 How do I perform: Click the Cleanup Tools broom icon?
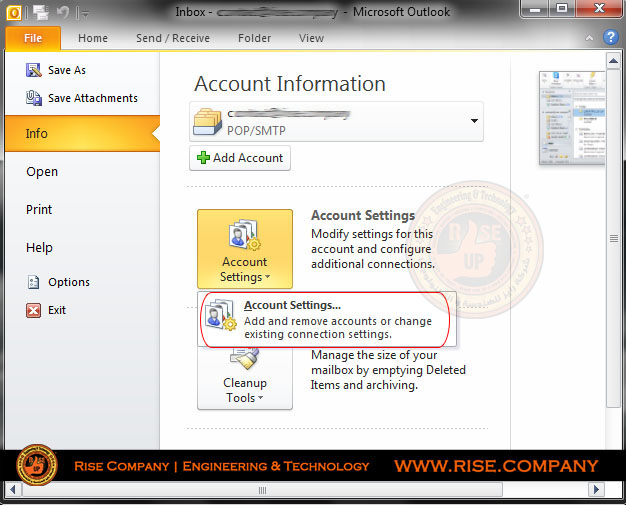pyautogui.click(x=245, y=358)
